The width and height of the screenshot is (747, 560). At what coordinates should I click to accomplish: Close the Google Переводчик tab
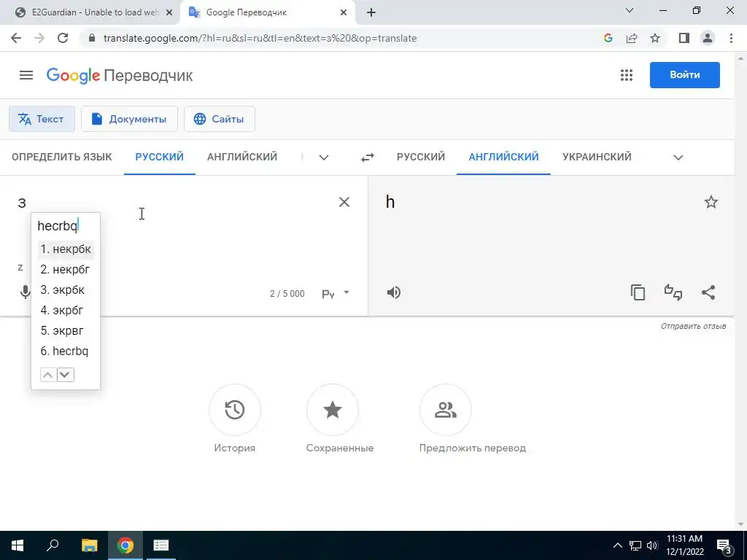344,12
